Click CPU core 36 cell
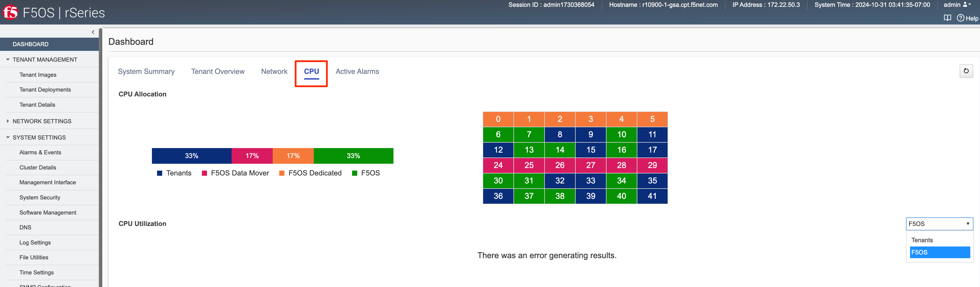 pyautogui.click(x=498, y=196)
